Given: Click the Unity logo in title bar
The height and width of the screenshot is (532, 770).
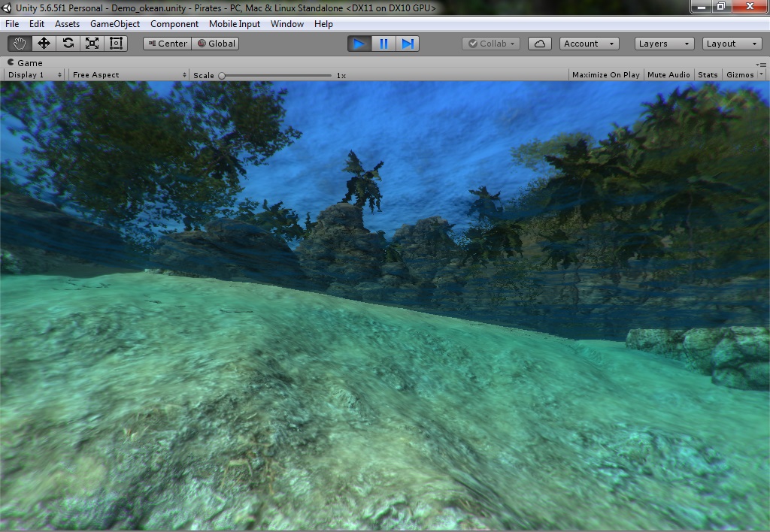Looking at the screenshot, I should pos(7,8).
